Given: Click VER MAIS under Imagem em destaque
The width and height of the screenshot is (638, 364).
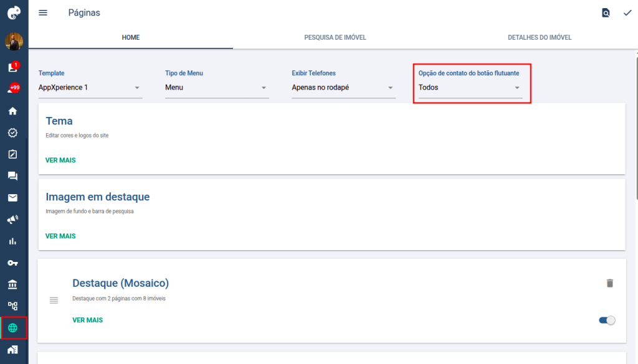Looking at the screenshot, I should click(x=60, y=236).
